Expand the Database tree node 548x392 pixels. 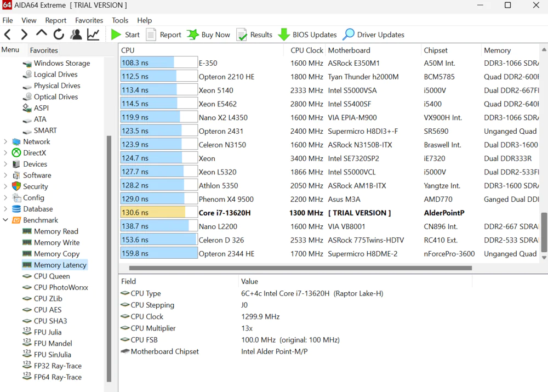coord(5,209)
